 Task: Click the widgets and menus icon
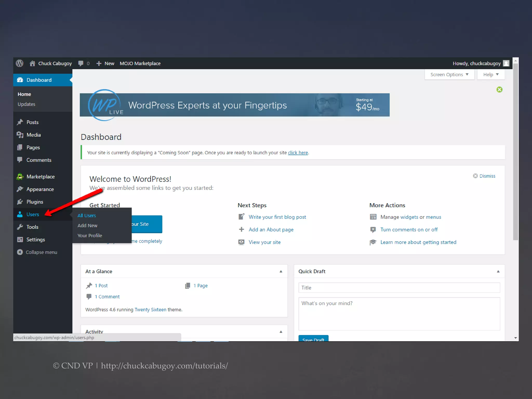tap(373, 217)
